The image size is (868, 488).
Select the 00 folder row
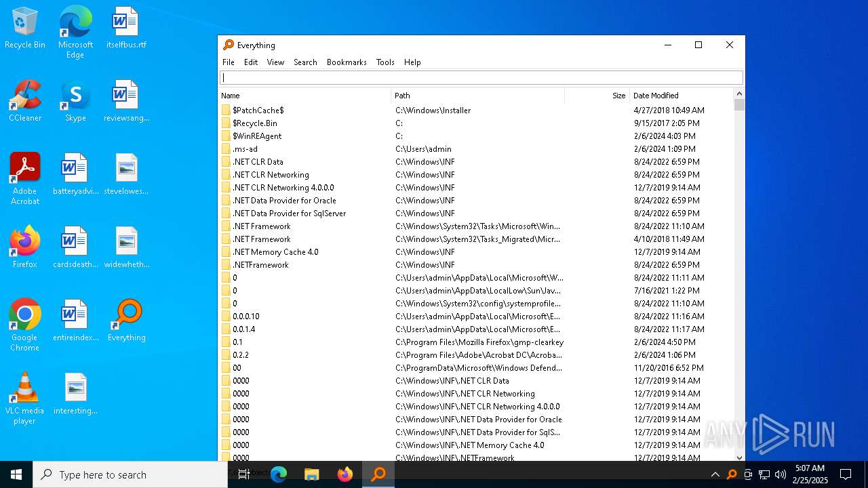(476, 367)
